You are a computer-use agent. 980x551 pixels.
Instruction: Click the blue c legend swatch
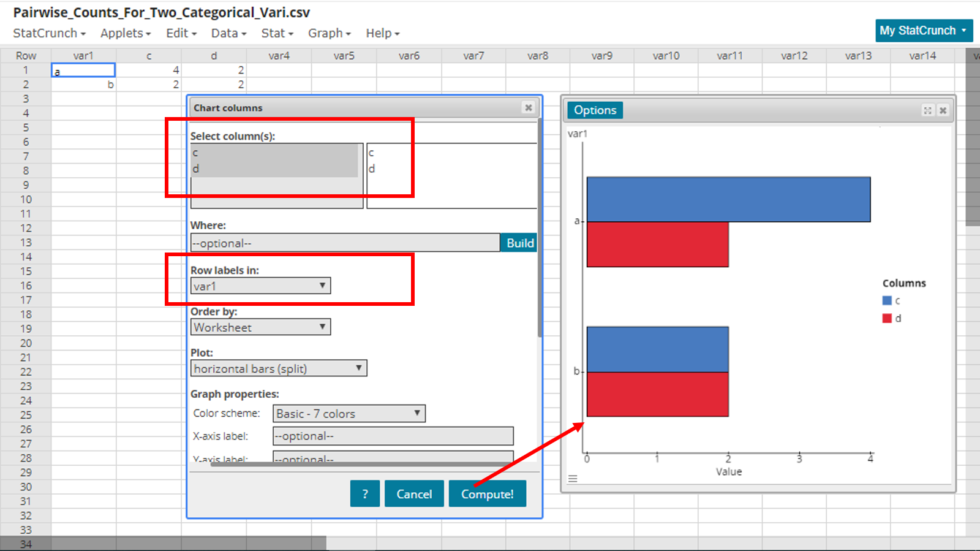coord(887,300)
